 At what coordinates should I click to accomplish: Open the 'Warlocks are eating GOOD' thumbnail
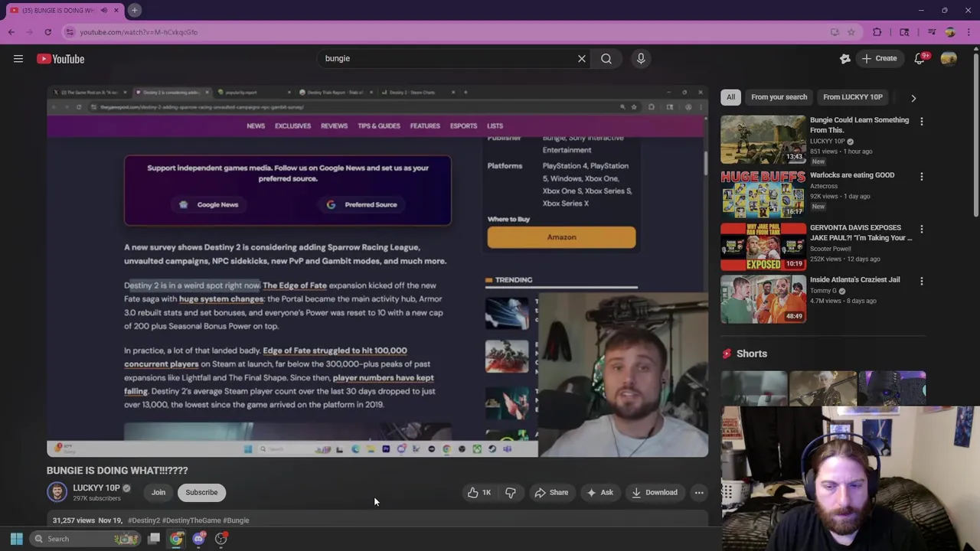click(x=763, y=194)
